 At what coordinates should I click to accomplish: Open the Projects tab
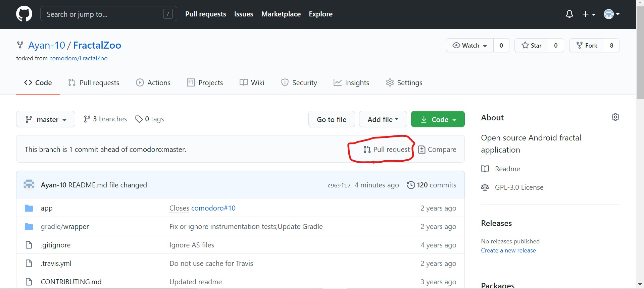pos(205,83)
